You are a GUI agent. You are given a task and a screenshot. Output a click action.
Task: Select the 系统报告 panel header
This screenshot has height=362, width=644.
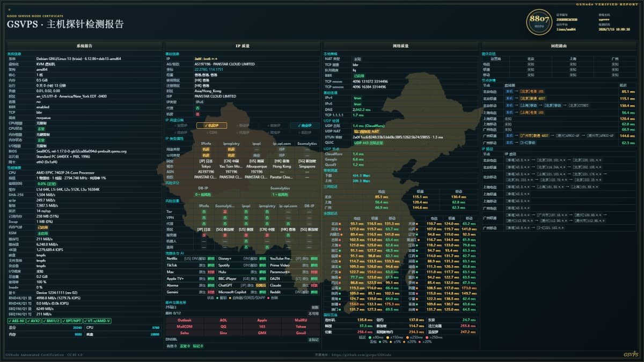click(84, 46)
